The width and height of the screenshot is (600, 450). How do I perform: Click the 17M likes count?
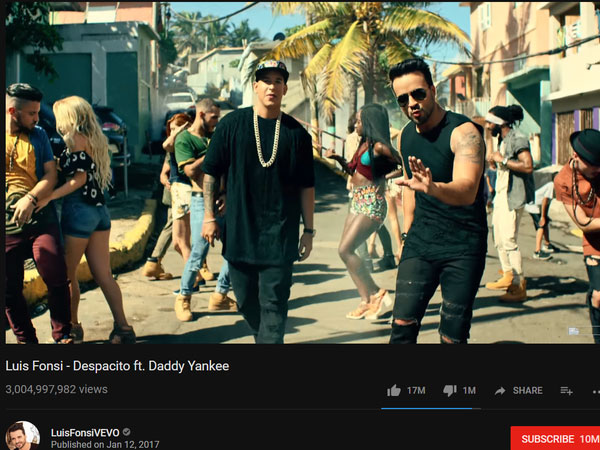[x=416, y=390]
